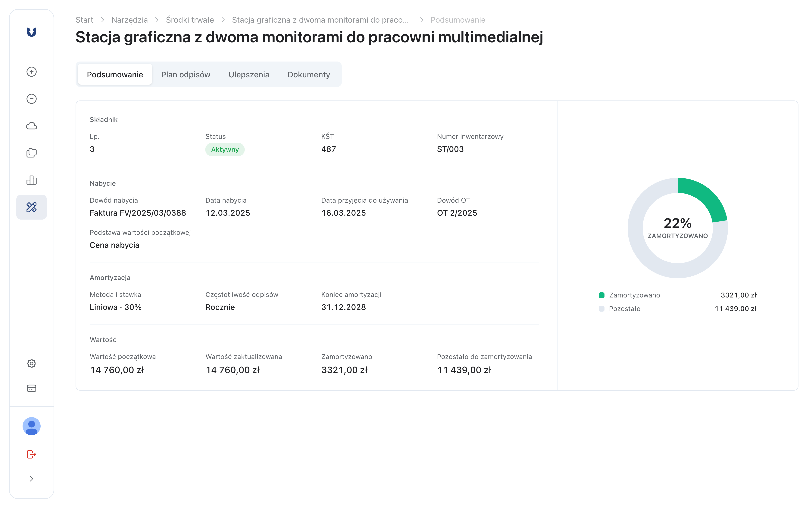Click the acquisition date 12.03.2025

point(228,213)
